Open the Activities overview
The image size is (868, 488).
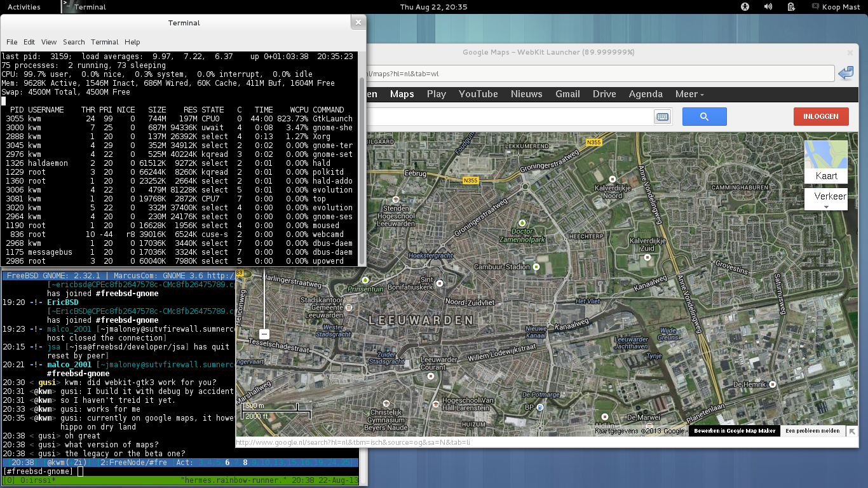coord(24,7)
